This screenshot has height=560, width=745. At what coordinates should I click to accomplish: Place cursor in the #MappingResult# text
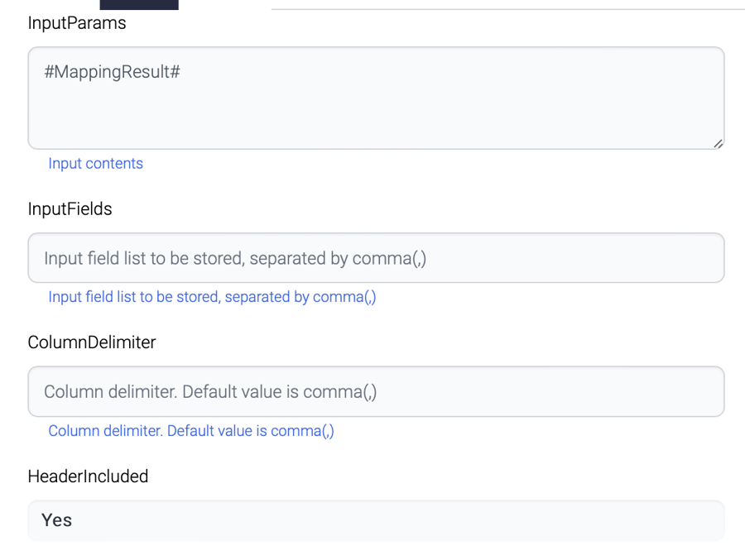click(113, 72)
